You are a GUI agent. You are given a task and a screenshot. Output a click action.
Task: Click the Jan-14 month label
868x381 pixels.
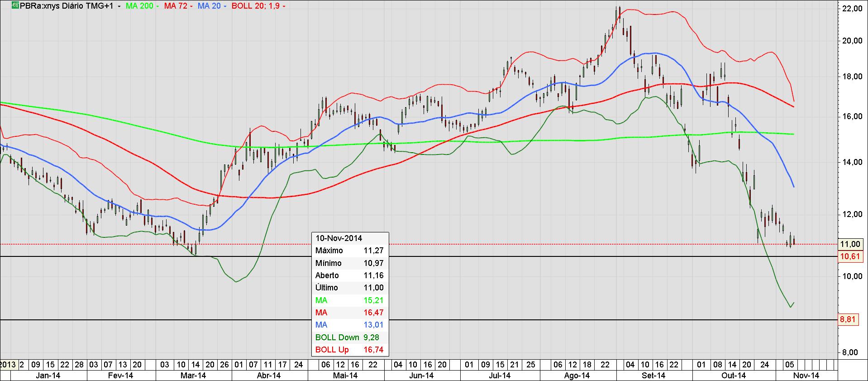(49, 376)
